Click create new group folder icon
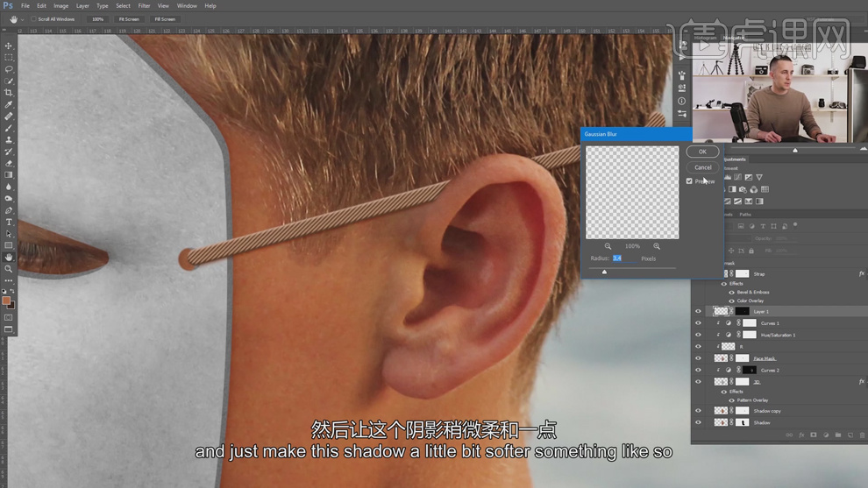868x488 pixels. point(837,435)
